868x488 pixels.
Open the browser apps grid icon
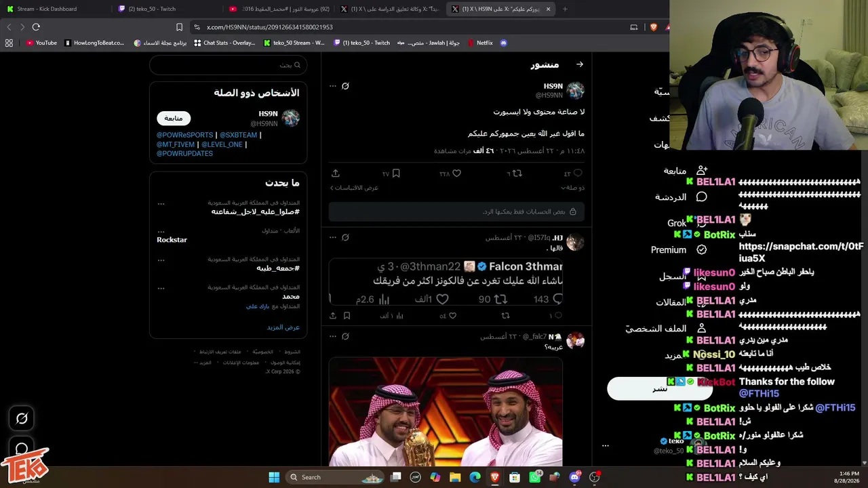coord(9,43)
